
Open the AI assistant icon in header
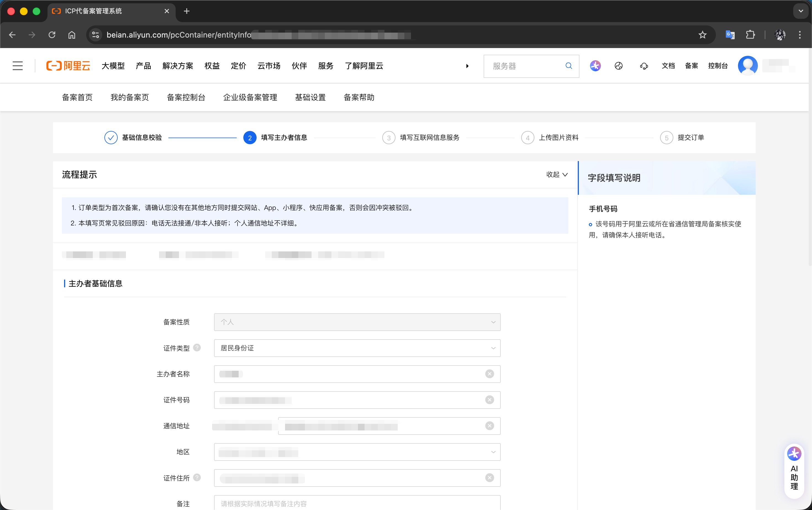pyautogui.click(x=595, y=66)
